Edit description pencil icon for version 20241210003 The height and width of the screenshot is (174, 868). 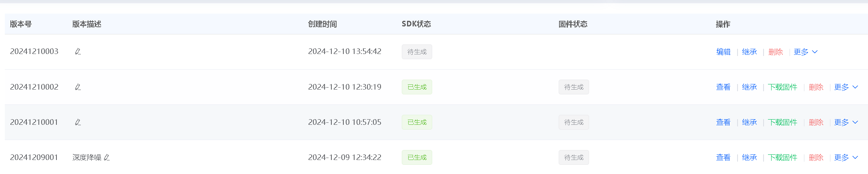point(78,52)
